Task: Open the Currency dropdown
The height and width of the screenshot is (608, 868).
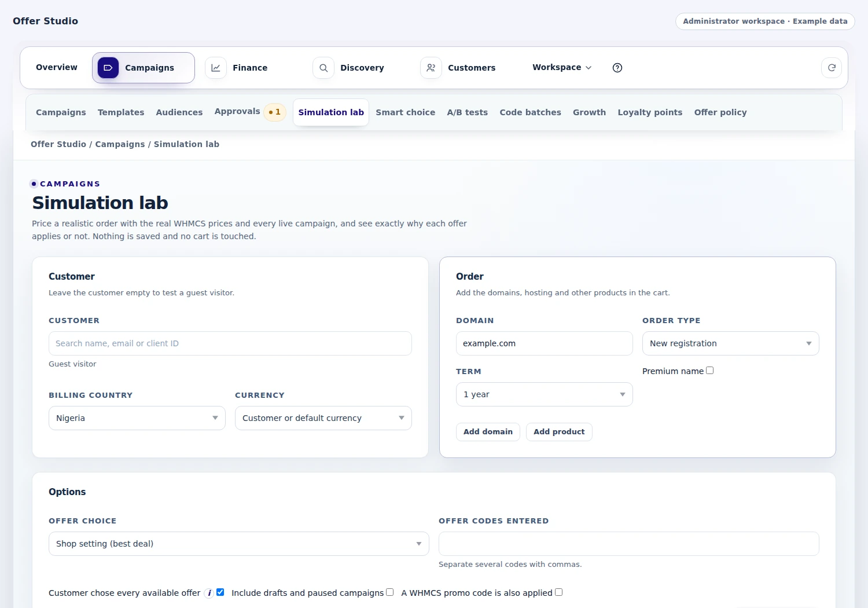Action: pyautogui.click(x=323, y=418)
